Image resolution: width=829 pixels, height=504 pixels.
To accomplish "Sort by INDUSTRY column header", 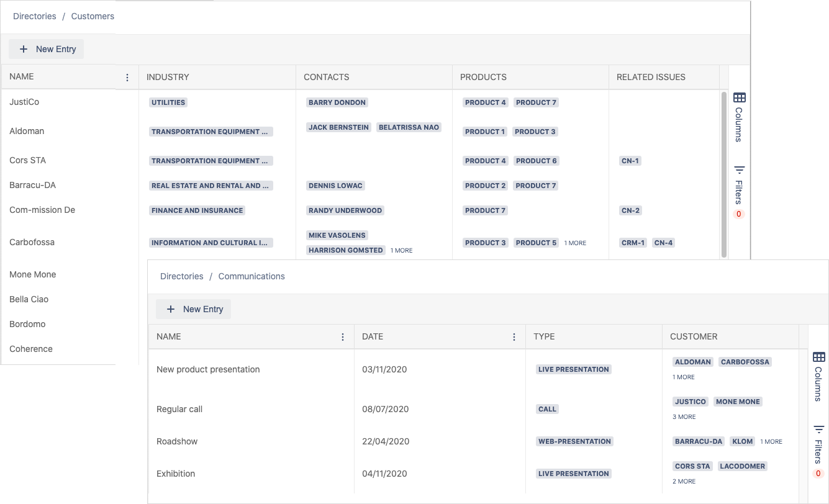I will click(x=168, y=78).
